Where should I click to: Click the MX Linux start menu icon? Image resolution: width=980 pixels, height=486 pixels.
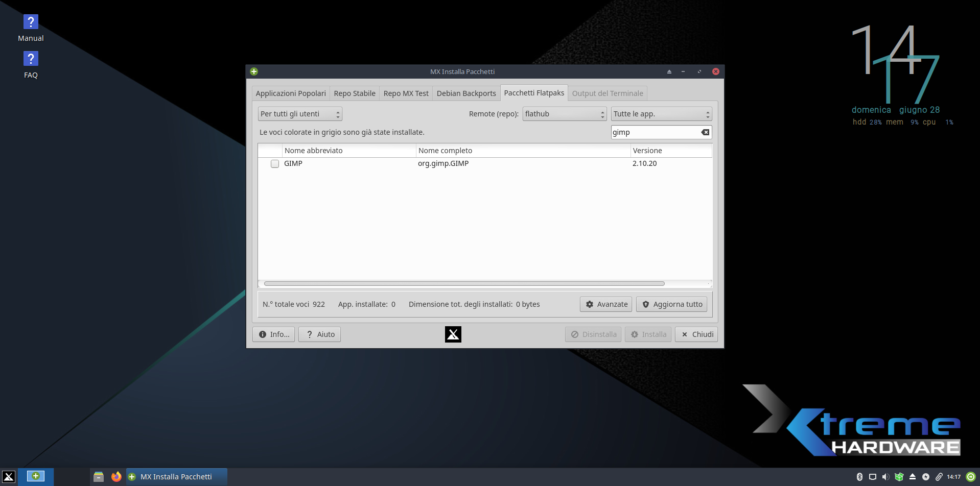pyautogui.click(x=9, y=477)
